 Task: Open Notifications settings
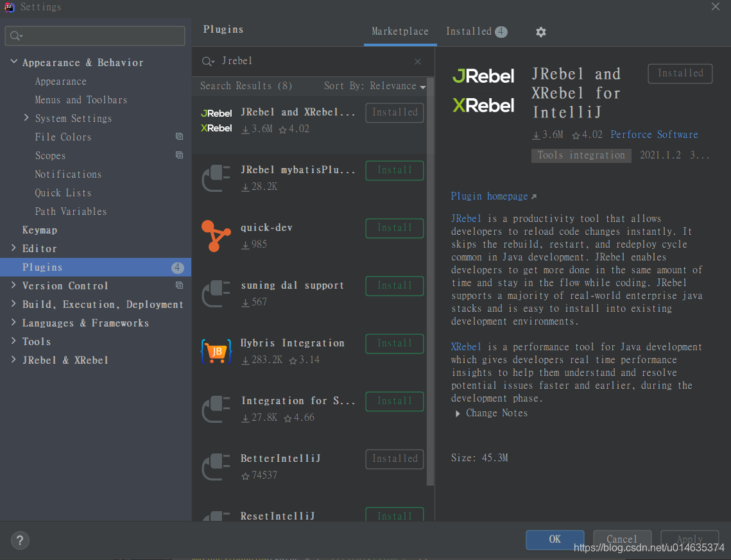pyautogui.click(x=68, y=174)
